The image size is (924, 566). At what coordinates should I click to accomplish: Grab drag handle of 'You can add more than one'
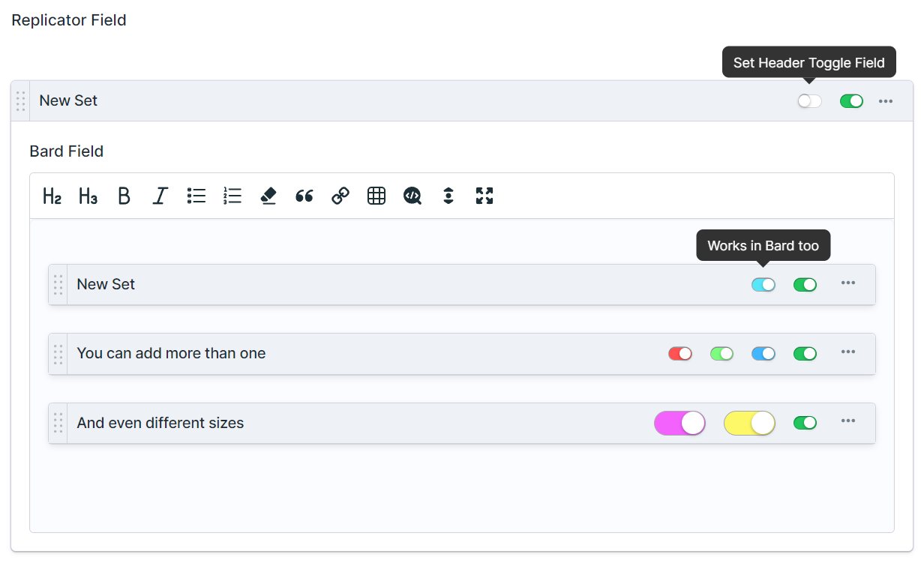58,354
